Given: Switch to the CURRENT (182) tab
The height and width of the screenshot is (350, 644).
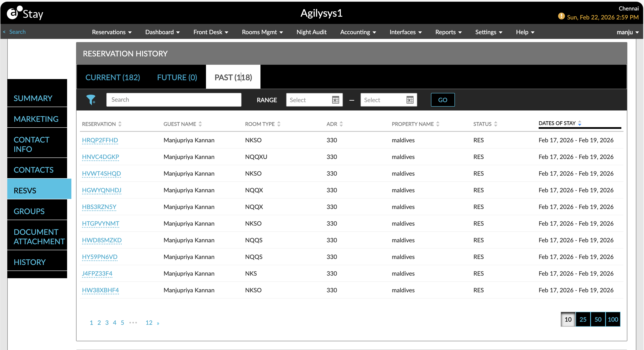Looking at the screenshot, I should pyautogui.click(x=113, y=77).
